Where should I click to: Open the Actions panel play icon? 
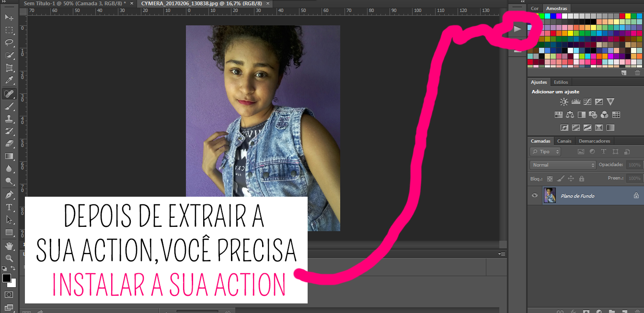[x=517, y=29]
